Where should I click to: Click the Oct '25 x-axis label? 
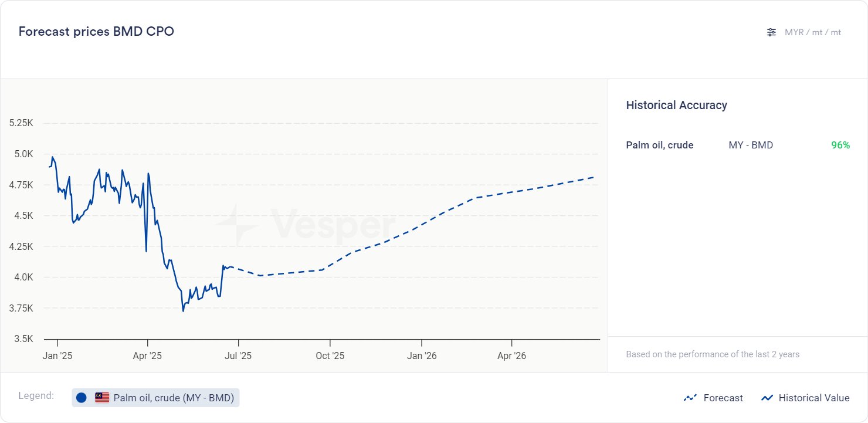coord(330,356)
